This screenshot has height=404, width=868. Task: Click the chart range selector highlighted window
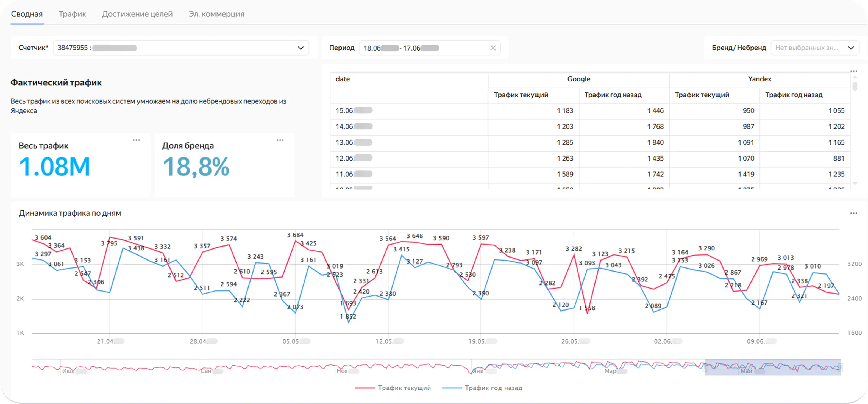click(773, 367)
